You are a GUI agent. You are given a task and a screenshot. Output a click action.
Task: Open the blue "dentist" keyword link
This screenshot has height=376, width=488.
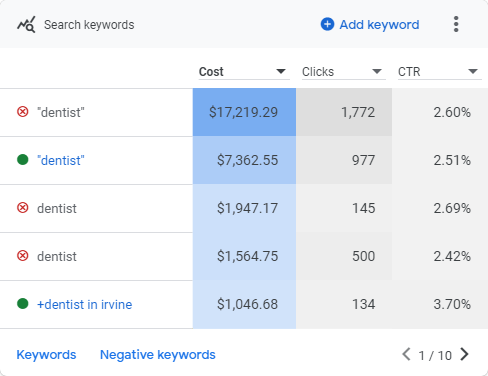(x=61, y=160)
